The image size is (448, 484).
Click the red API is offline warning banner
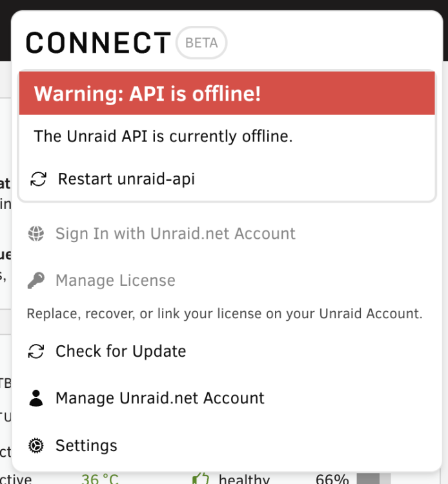[227, 93]
